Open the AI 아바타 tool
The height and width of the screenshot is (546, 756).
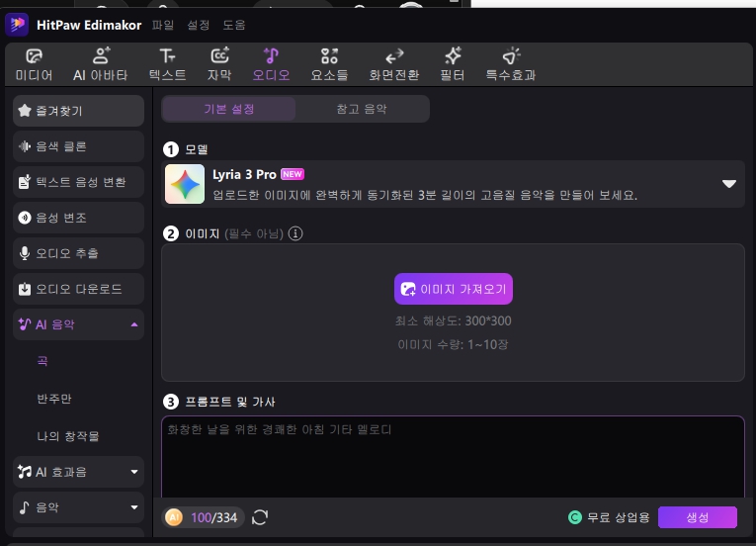click(x=100, y=64)
